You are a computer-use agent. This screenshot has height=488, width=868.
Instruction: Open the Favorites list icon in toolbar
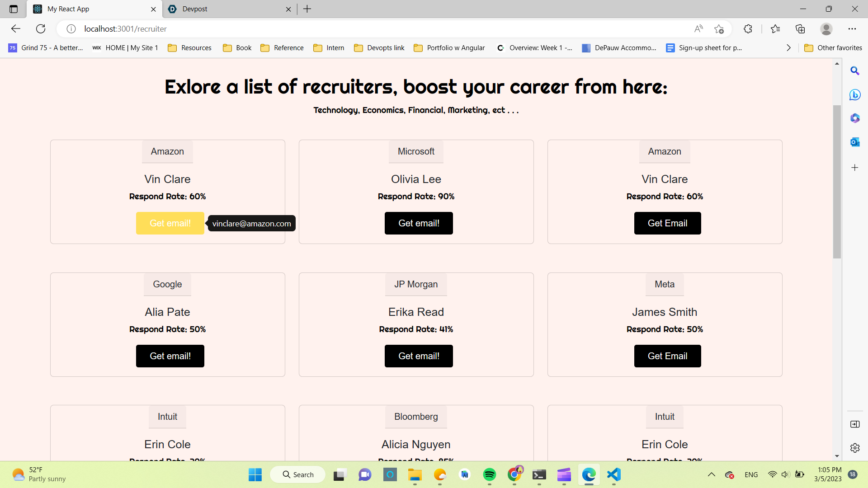click(775, 29)
